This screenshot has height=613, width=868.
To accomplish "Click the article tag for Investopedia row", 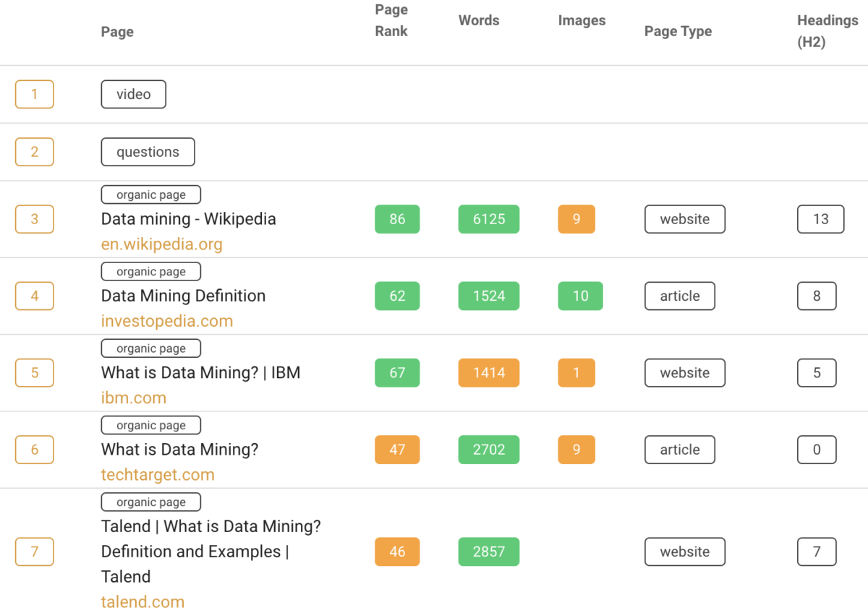I will (679, 296).
